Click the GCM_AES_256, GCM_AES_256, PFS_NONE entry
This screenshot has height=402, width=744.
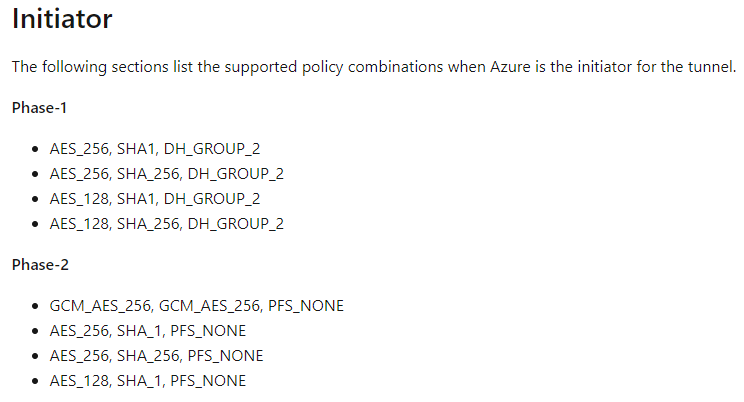196,306
